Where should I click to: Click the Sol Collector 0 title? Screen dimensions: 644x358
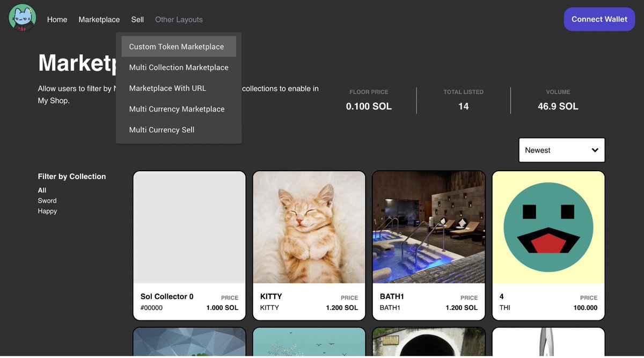coord(167,296)
